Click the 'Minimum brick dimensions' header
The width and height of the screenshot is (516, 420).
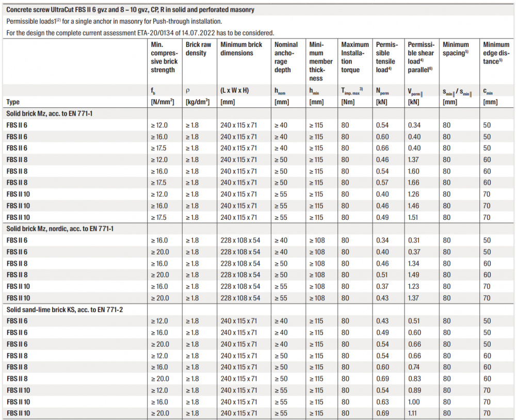tap(241, 49)
